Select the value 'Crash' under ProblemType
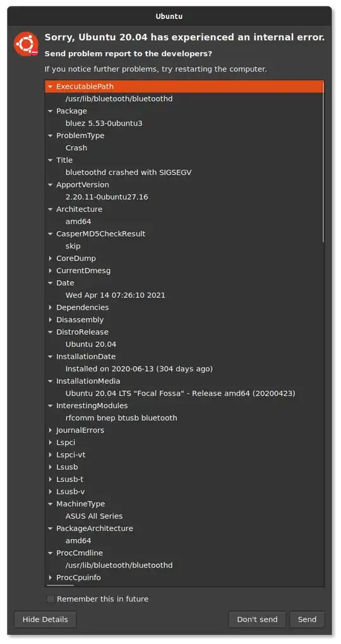This screenshot has height=644, width=341. (76, 148)
